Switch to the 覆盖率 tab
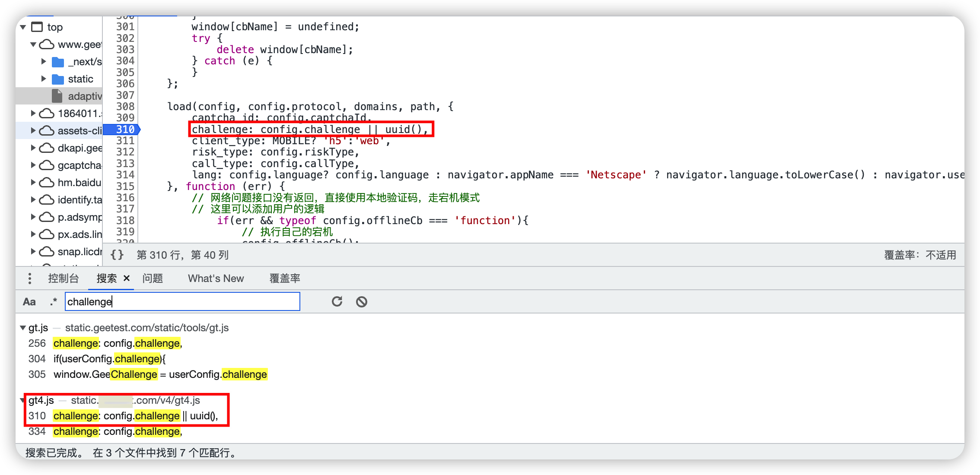 click(285, 278)
